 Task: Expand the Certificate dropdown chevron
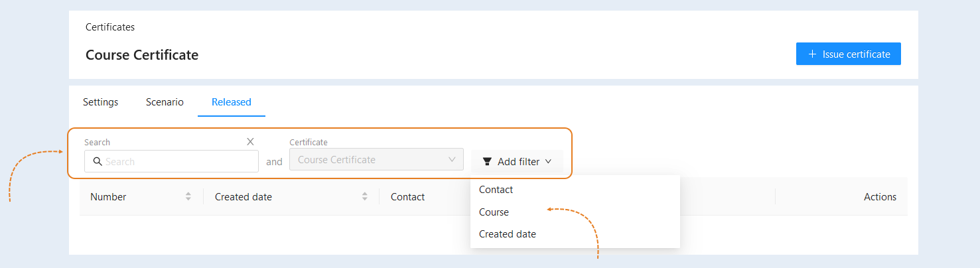pos(452,159)
